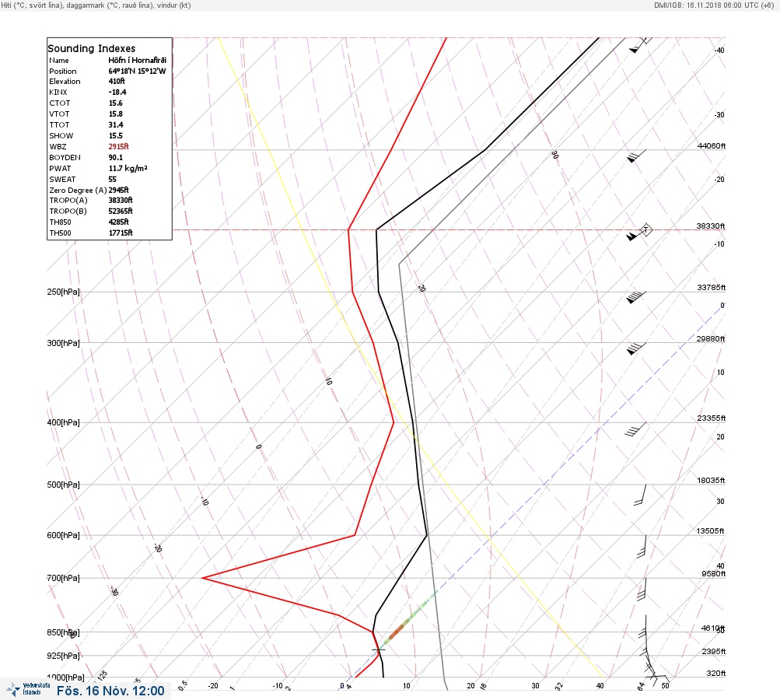
Task: Click the 38330ft altitude label on right axis
Action: pos(710,226)
